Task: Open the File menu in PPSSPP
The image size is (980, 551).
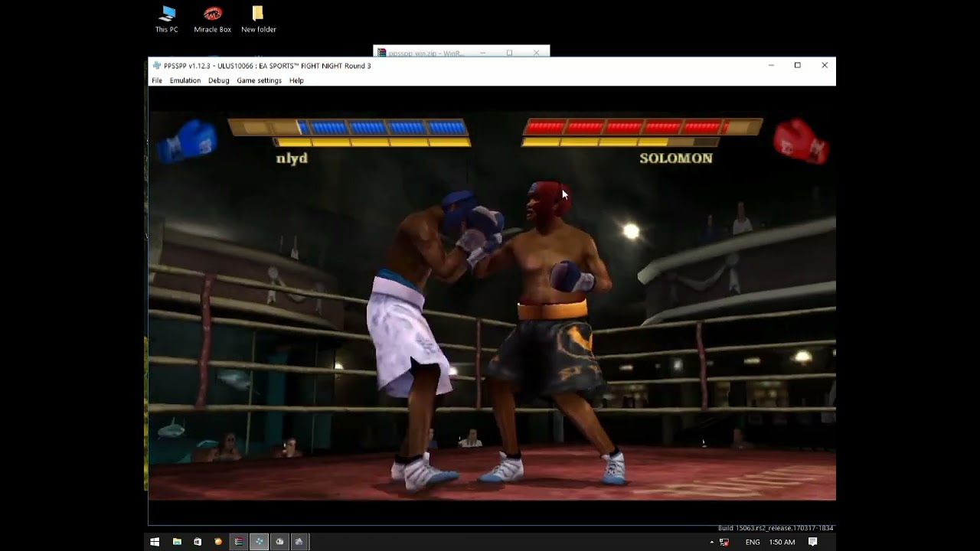Action: (x=157, y=80)
